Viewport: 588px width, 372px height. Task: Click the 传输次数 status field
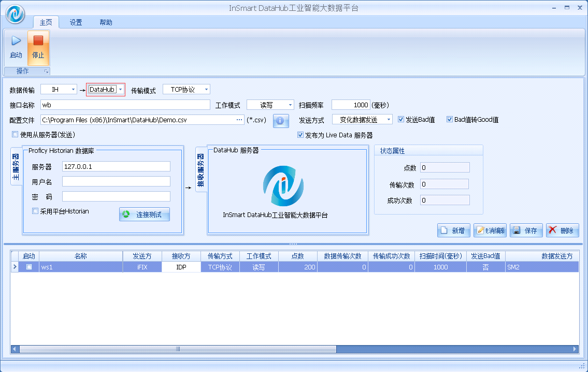coord(444,184)
